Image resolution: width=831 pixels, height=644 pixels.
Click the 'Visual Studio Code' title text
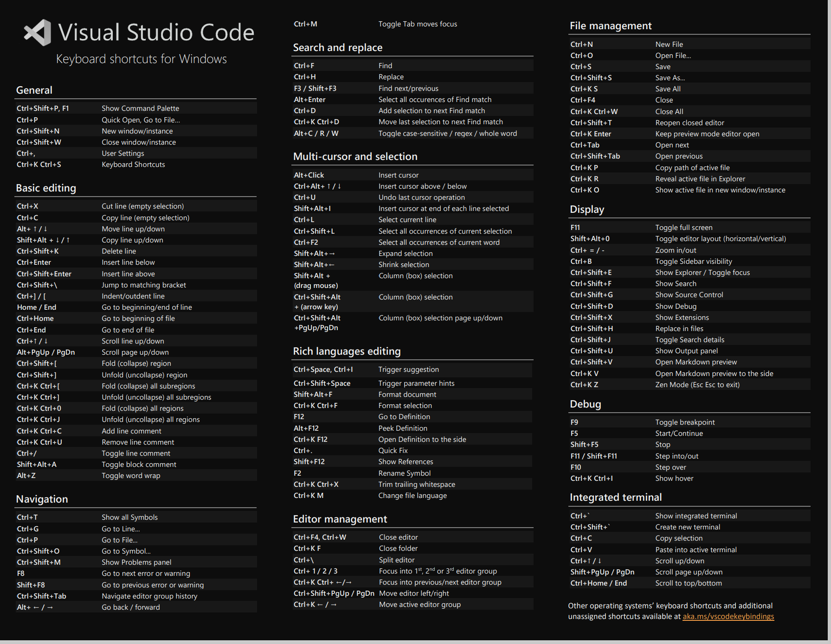156,32
